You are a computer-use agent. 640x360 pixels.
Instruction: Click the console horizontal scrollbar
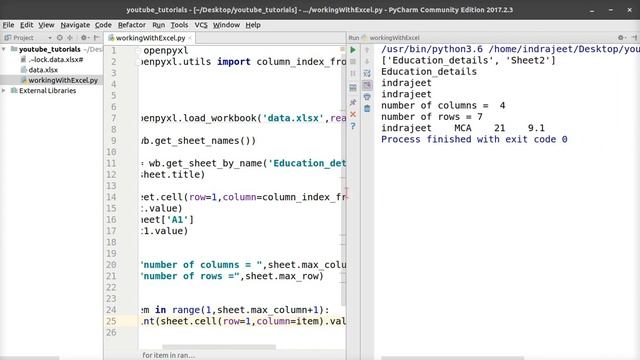click(452, 358)
